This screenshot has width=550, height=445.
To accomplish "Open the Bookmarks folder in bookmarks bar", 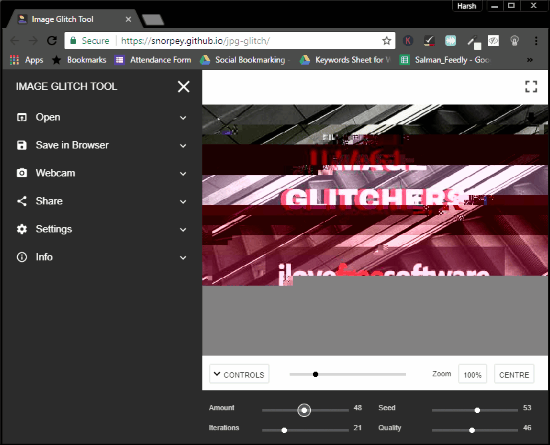I will click(79, 60).
